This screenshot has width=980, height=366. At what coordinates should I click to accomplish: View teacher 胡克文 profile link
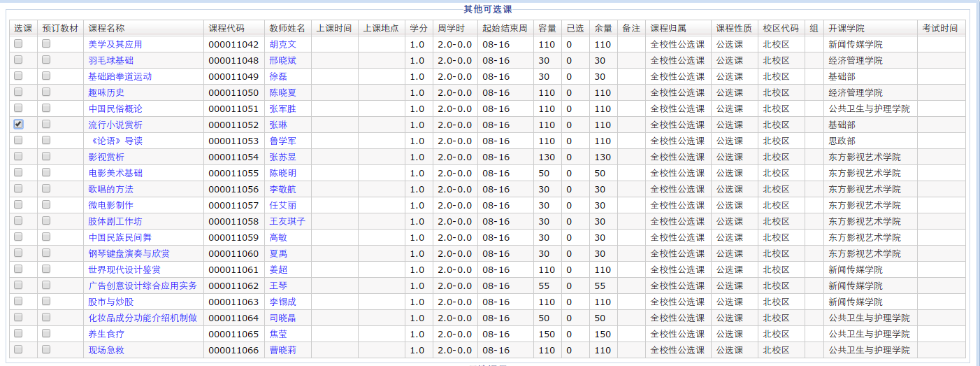(x=282, y=44)
